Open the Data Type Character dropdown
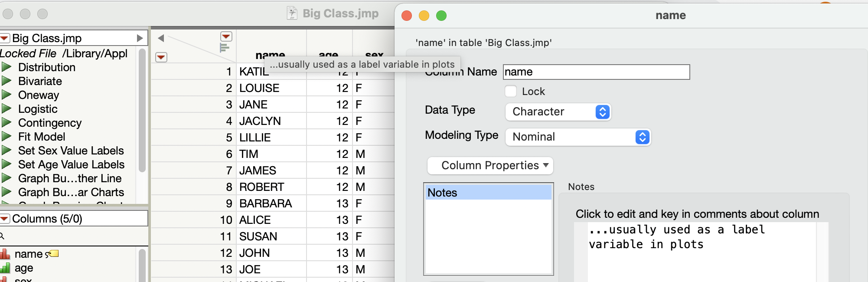 tap(558, 112)
